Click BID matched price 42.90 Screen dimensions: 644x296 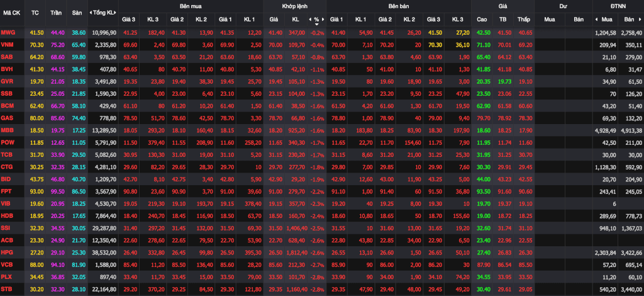pyautogui.click(x=275, y=180)
